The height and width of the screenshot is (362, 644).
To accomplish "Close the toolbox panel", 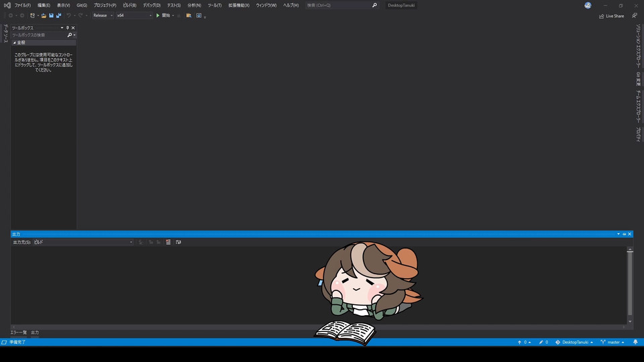I will (x=73, y=28).
